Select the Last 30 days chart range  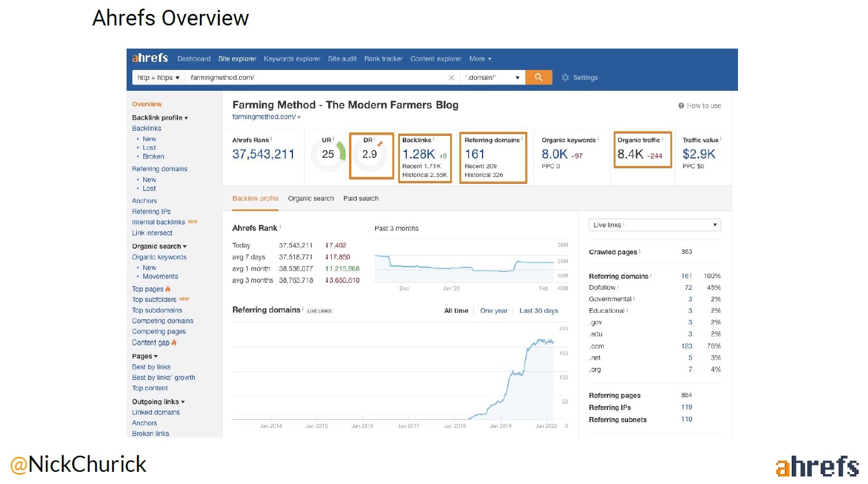(539, 311)
